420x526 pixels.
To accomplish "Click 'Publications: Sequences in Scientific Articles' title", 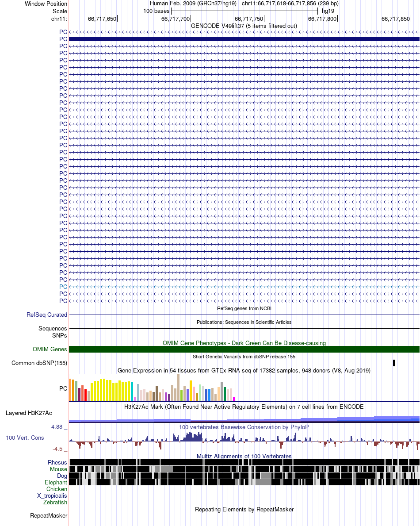I will point(244,322).
